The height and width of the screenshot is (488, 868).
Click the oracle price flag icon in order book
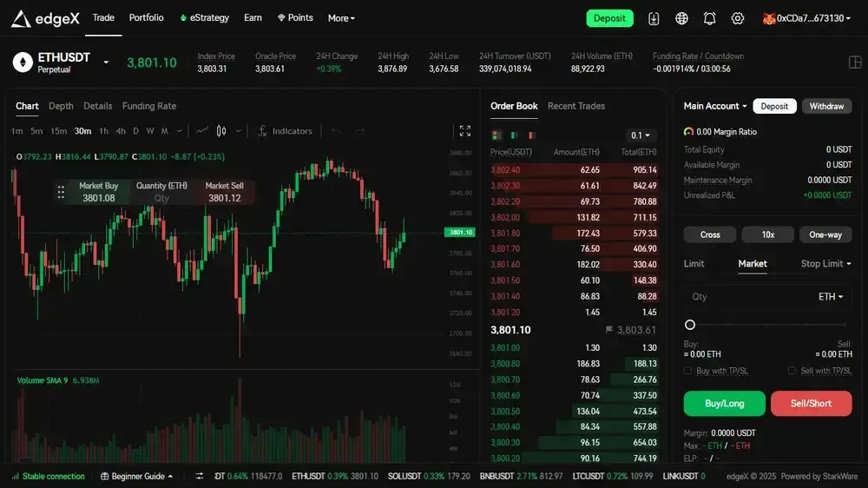click(x=609, y=330)
